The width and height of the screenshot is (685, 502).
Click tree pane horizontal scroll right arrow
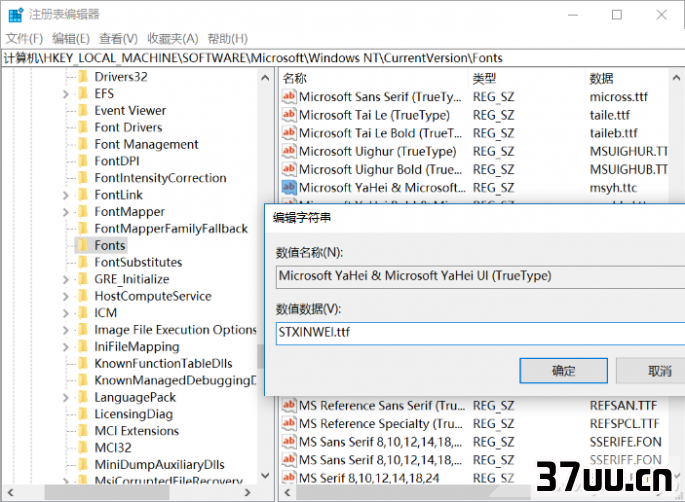pos(248,493)
